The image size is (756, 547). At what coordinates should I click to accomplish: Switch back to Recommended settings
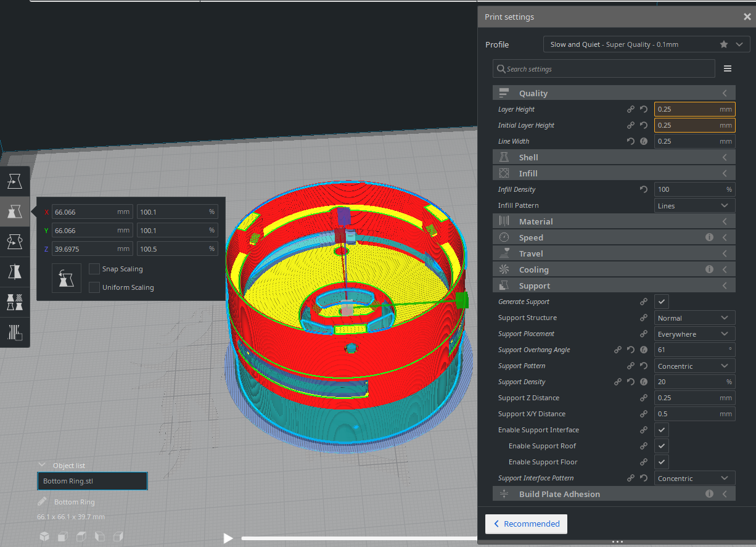[x=526, y=524]
